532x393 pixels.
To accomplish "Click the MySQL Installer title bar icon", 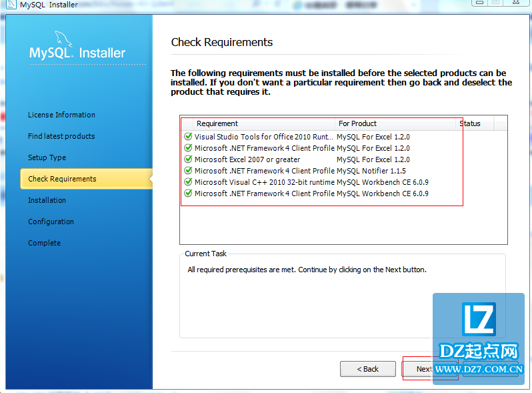I will click(x=11, y=5).
